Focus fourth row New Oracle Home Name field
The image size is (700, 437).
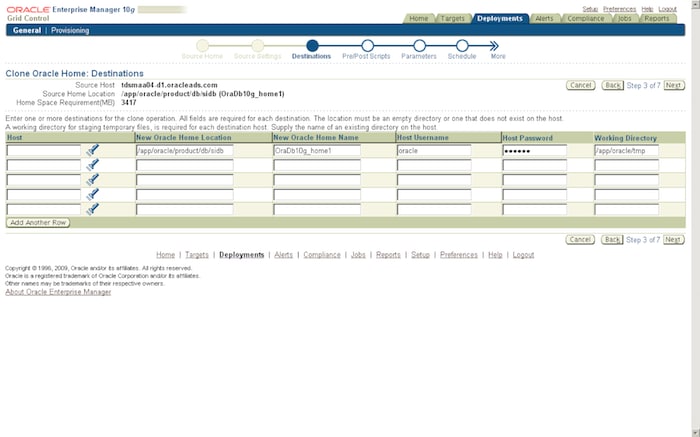[x=317, y=194]
